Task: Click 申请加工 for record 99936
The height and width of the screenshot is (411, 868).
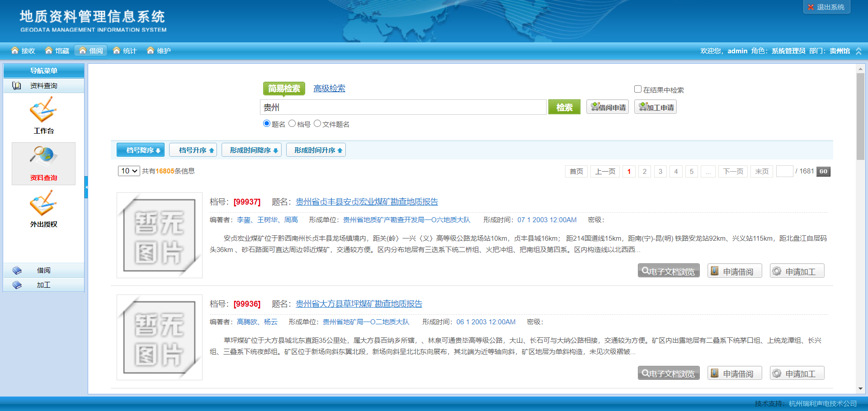Action: [x=797, y=374]
